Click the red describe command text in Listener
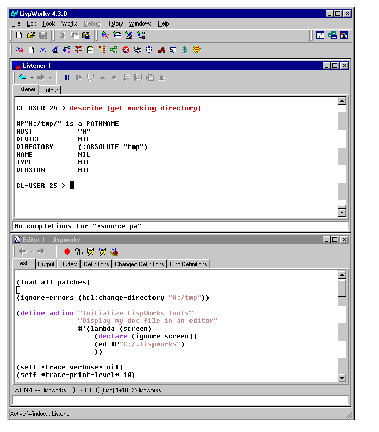The image size is (379, 432). click(135, 108)
